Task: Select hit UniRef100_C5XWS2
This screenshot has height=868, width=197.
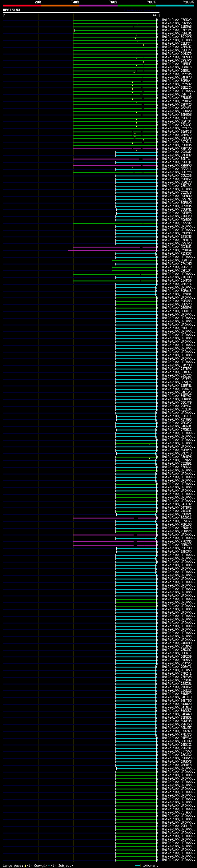Action: [x=177, y=101]
